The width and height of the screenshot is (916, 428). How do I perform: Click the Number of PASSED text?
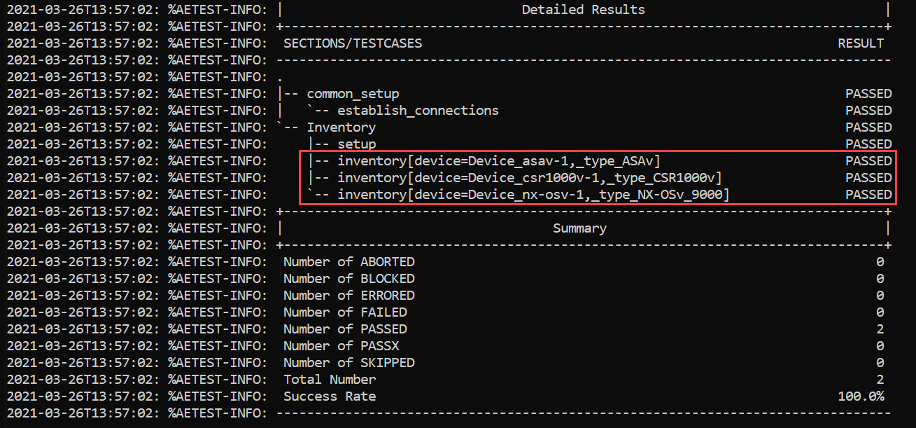[x=345, y=329]
